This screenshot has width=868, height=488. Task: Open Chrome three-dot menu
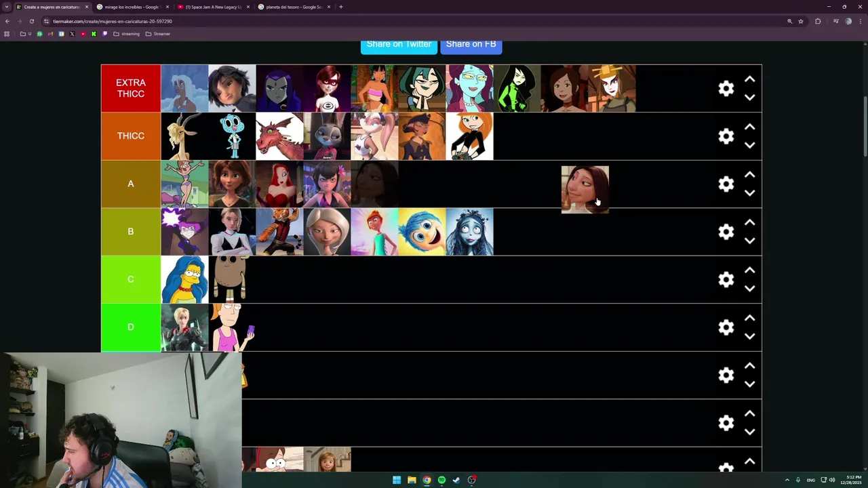pyautogui.click(x=860, y=21)
